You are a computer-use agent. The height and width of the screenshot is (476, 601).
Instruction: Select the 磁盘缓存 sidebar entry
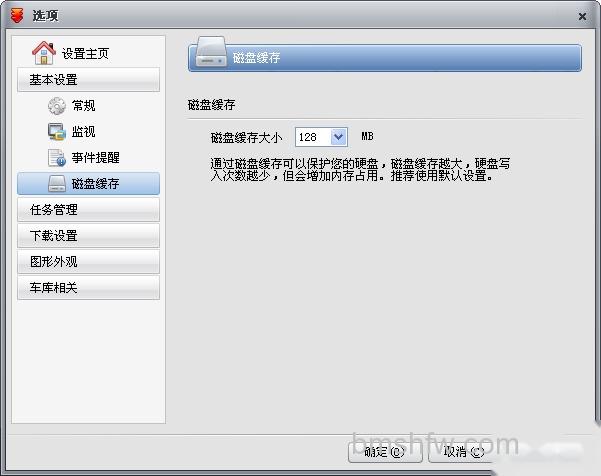coord(89,184)
